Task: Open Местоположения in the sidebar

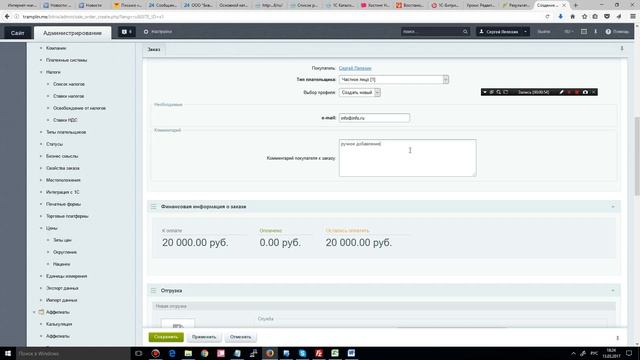Action: 63,180
